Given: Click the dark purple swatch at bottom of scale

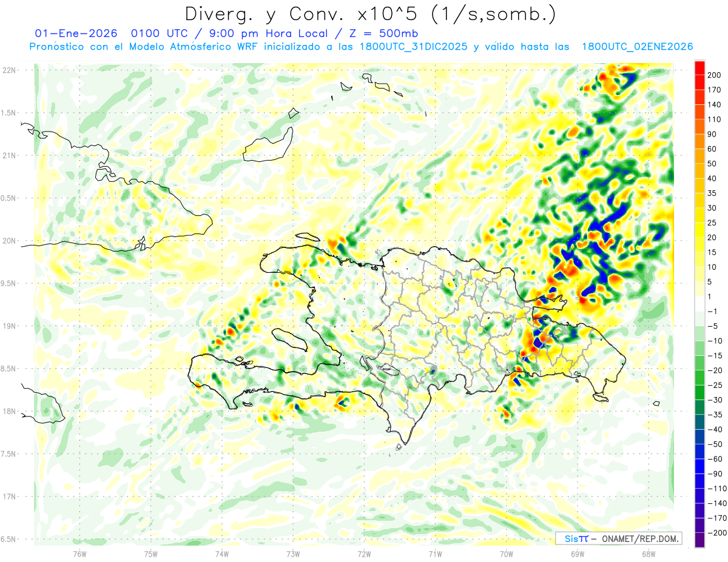Looking at the screenshot, I should coord(699,540).
